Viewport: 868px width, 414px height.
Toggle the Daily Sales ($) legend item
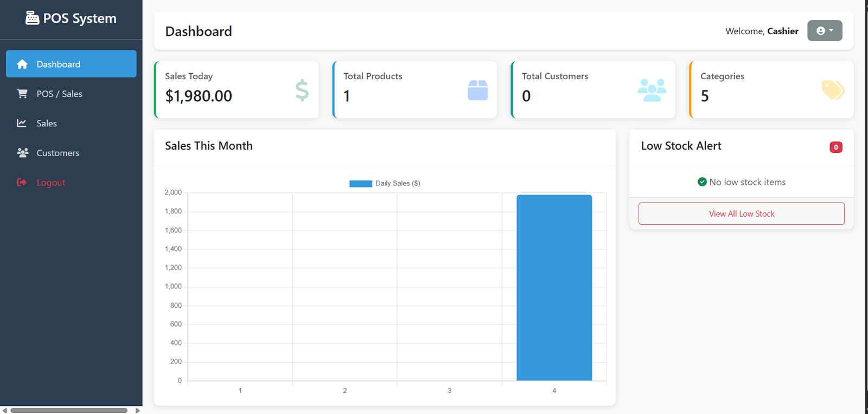coord(385,184)
